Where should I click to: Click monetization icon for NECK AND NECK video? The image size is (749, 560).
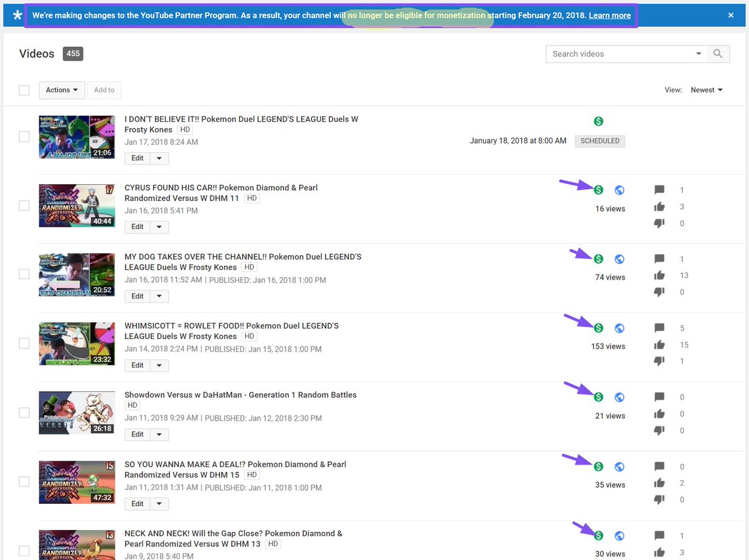599,535
